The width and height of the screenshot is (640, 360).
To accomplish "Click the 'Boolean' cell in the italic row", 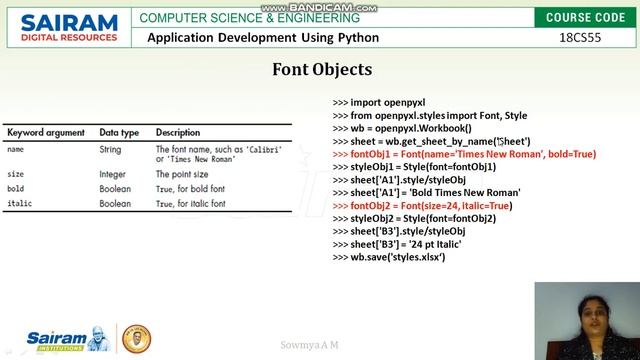I will point(115,204).
